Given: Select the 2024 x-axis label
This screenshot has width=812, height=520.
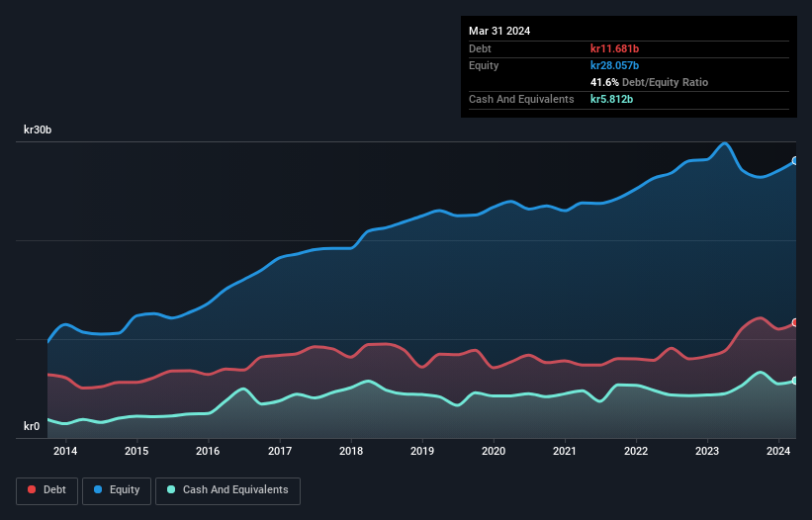Looking at the screenshot, I should point(778,452).
